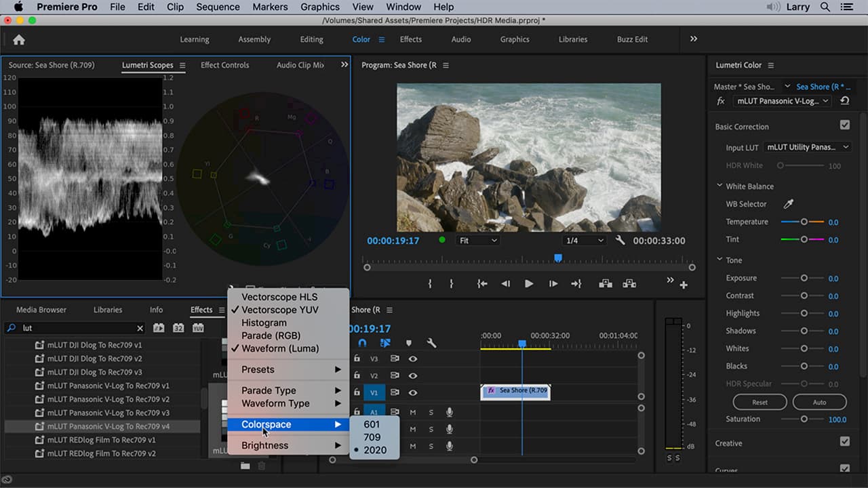Open the Presets submenu in scopes menu
This screenshot has height=488, width=868.
258,369
